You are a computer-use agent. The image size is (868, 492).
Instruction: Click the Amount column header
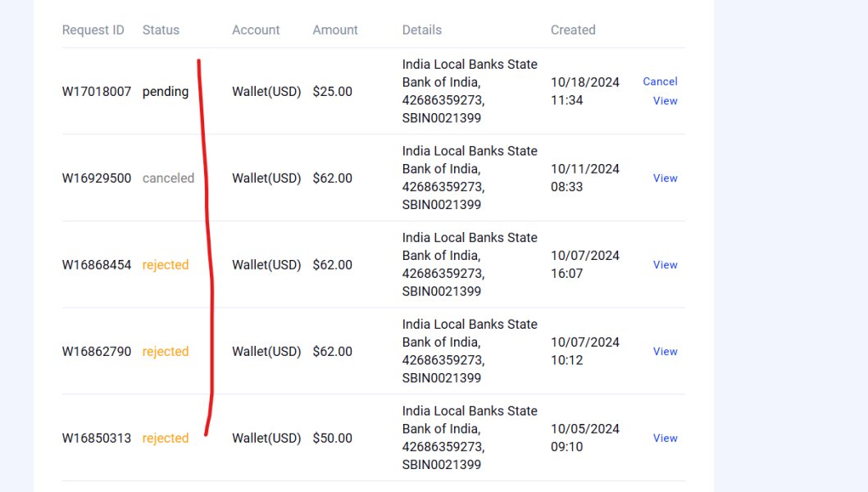click(335, 30)
